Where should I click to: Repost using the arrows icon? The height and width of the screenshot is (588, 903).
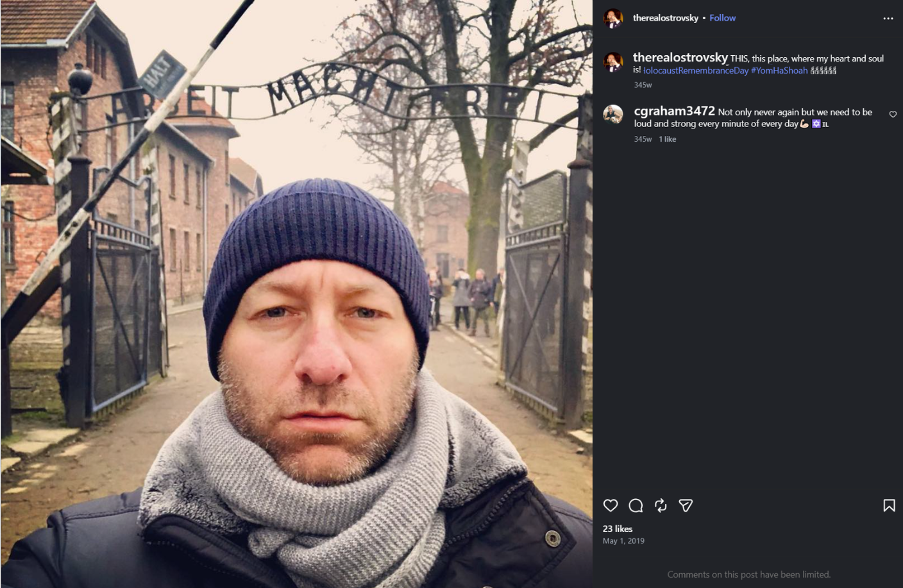point(661,505)
